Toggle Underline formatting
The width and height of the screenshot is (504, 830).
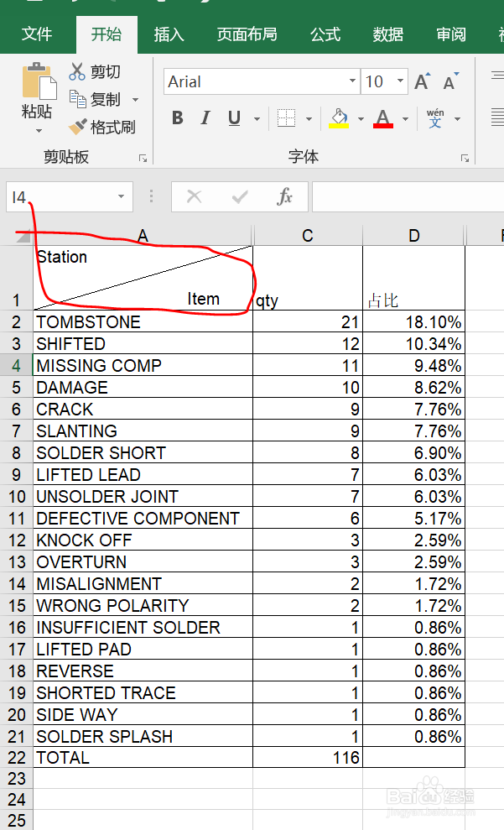(234, 118)
